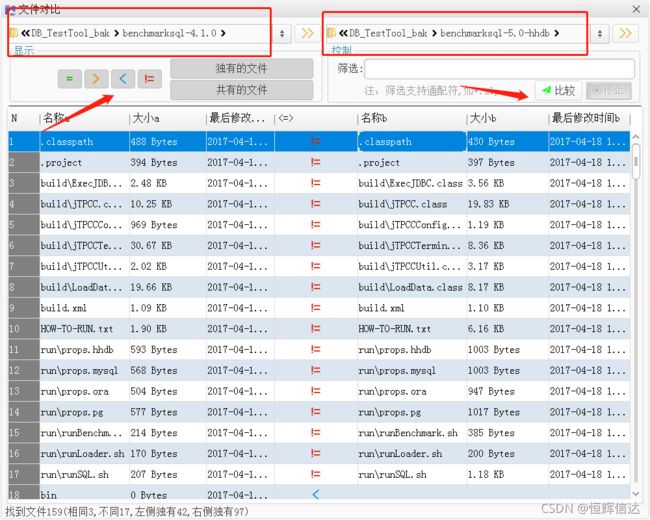
Task: Select left run\props.mysql name cell
Action: 85,370
